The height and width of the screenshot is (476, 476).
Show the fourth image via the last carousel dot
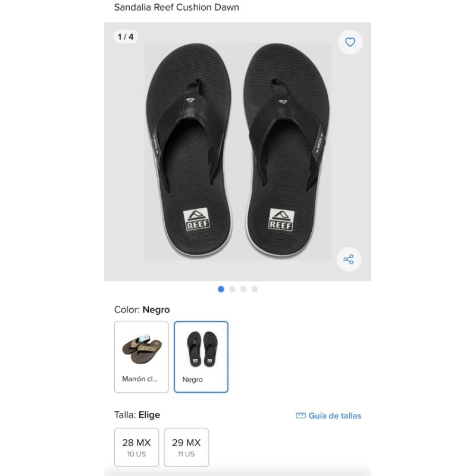tap(255, 289)
